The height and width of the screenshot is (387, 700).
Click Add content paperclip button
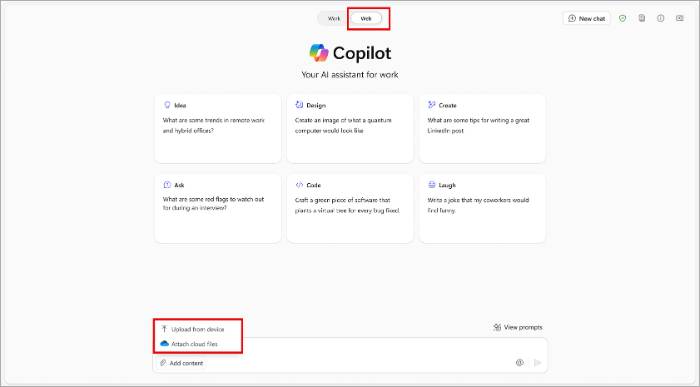182,363
